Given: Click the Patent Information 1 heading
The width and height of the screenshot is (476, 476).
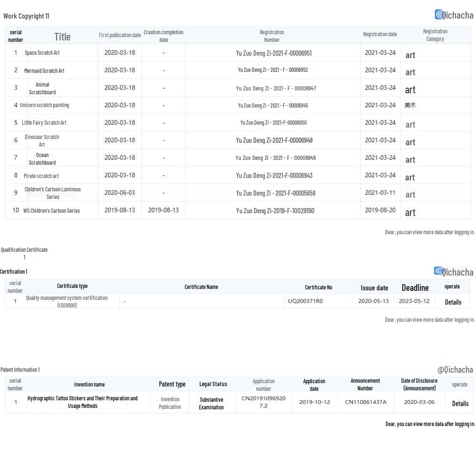Looking at the screenshot, I should (20, 370).
